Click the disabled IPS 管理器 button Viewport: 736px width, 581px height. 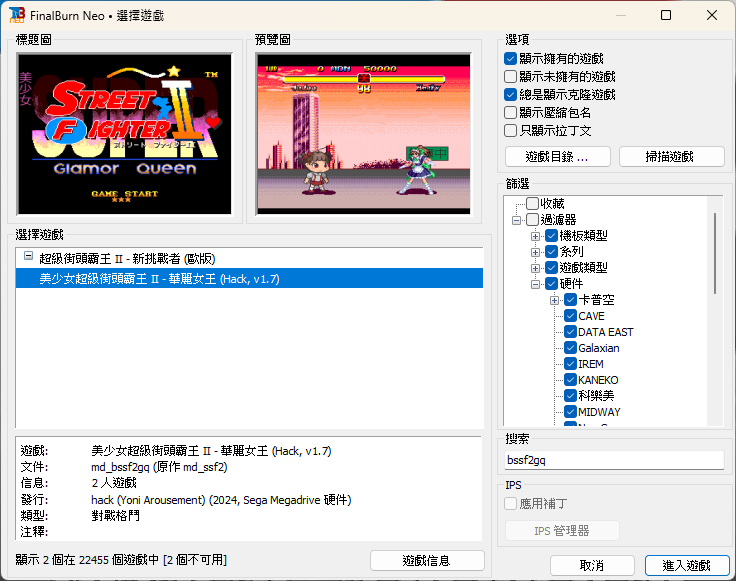(562, 531)
